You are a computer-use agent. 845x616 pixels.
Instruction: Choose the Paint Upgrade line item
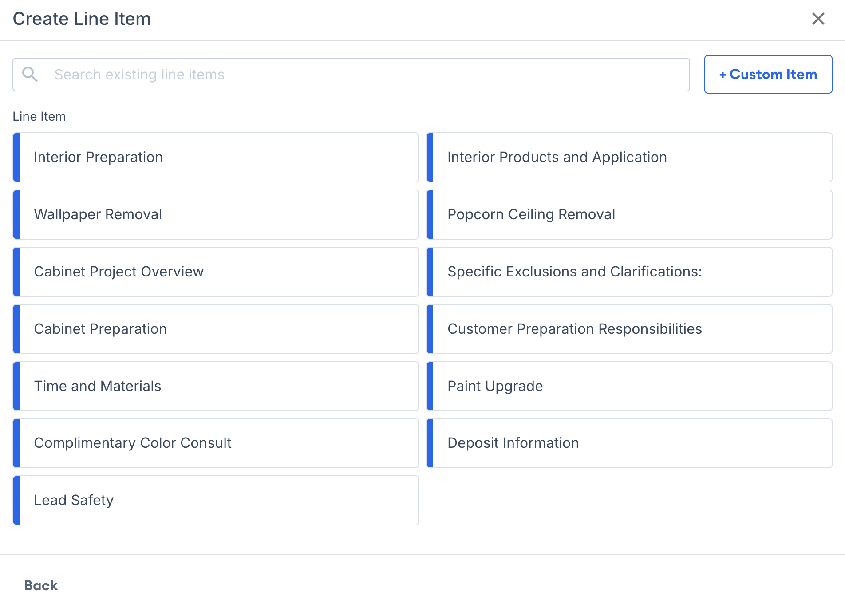[x=629, y=386]
